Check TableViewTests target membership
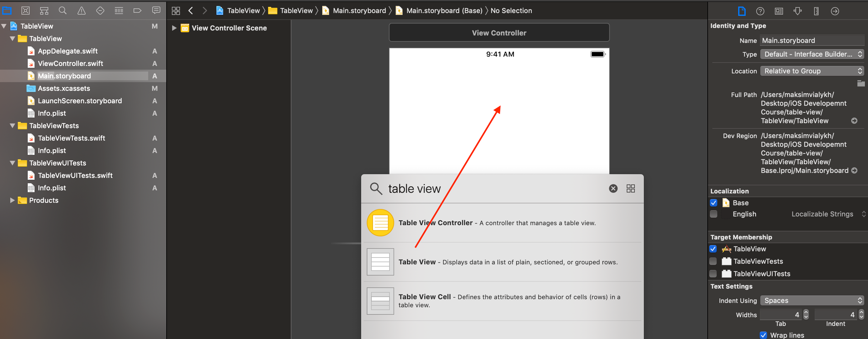The image size is (868, 339). pyautogui.click(x=713, y=261)
